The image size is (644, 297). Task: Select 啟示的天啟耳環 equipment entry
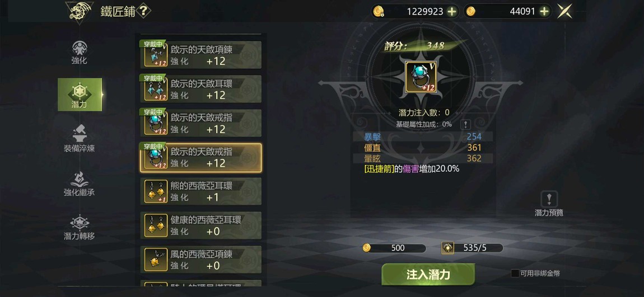201,89
